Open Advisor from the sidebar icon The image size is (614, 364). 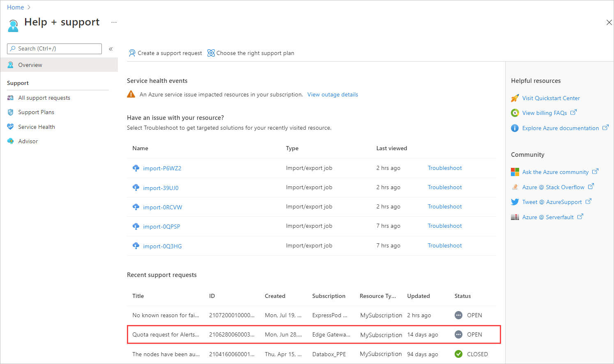tap(10, 141)
